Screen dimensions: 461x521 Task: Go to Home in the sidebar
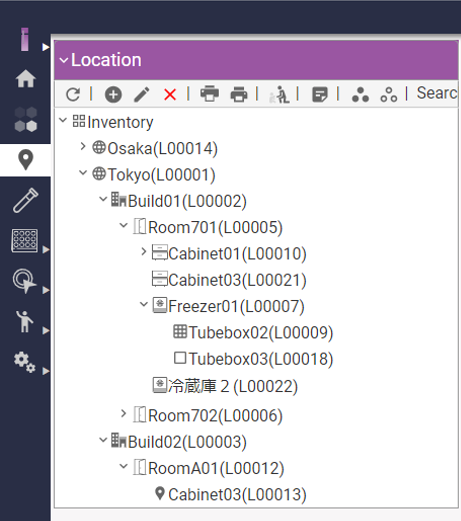[x=26, y=79]
